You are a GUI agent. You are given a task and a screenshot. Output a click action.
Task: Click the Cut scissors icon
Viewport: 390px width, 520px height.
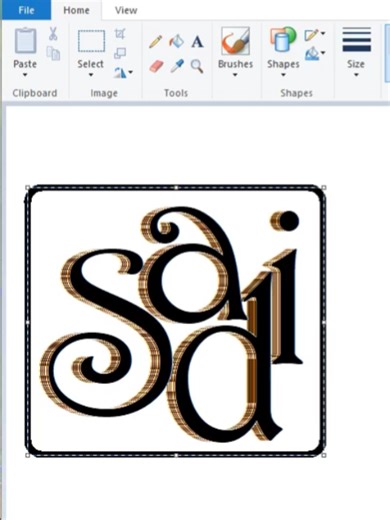tap(53, 34)
